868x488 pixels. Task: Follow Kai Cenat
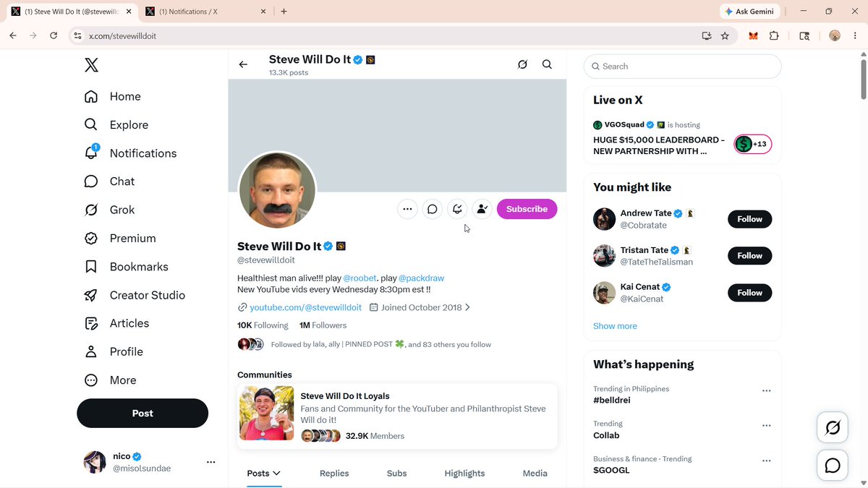(x=749, y=293)
